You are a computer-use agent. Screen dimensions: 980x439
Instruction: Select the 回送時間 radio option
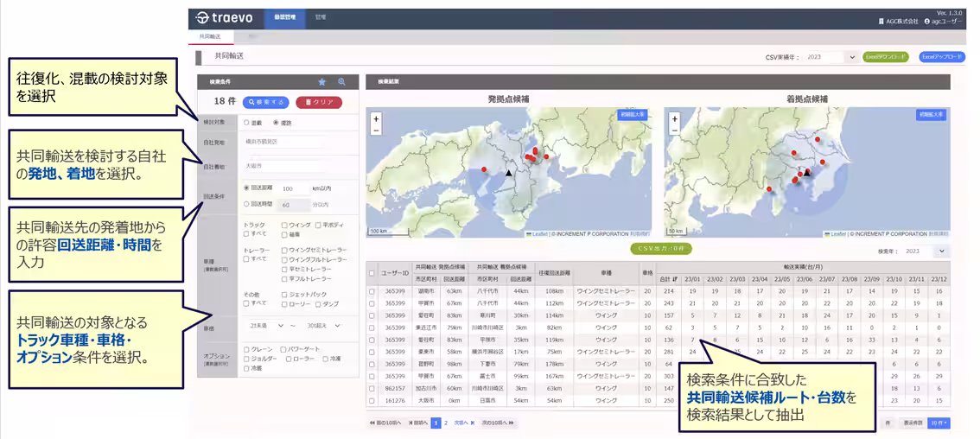[247, 205]
